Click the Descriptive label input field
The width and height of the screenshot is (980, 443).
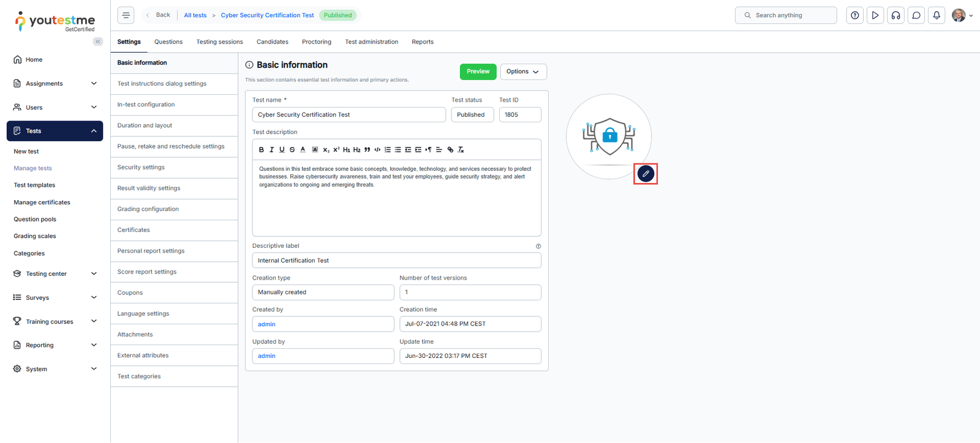396,261
